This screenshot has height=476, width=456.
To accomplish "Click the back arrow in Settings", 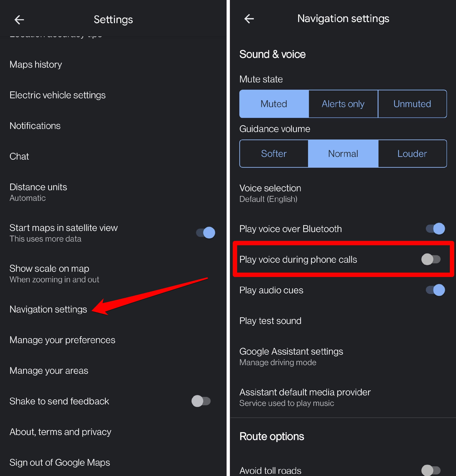I will coord(19,19).
